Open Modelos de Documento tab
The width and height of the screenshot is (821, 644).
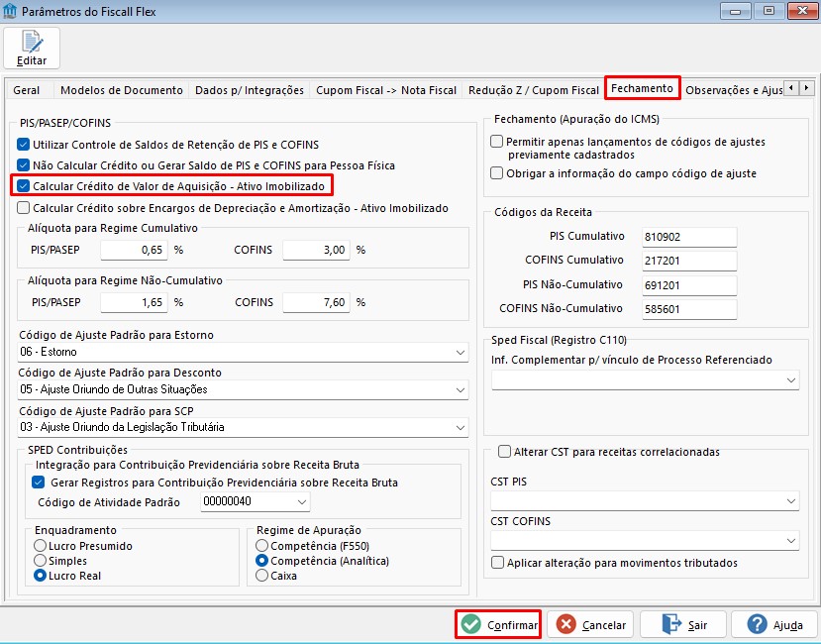point(122,90)
